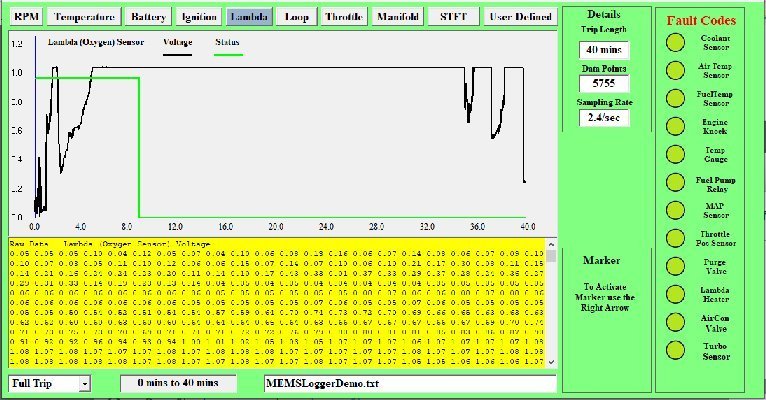
Task: Open the RPM graph tab
Action: (26, 17)
